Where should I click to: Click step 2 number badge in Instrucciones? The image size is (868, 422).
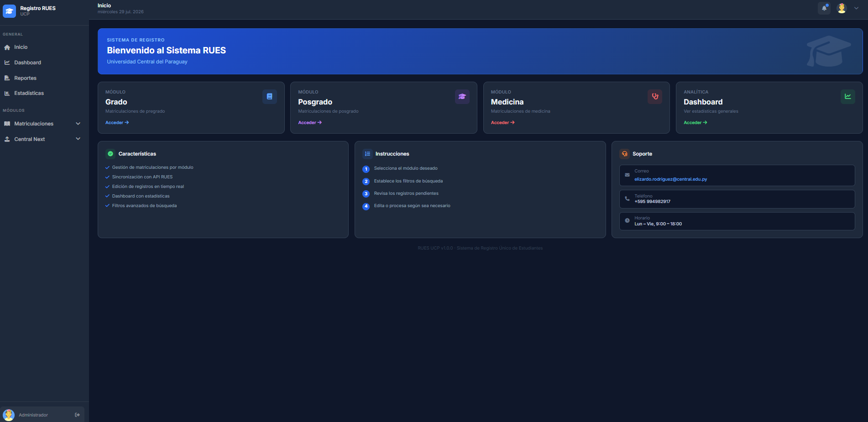pyautogui.click(x=366, y=182)
